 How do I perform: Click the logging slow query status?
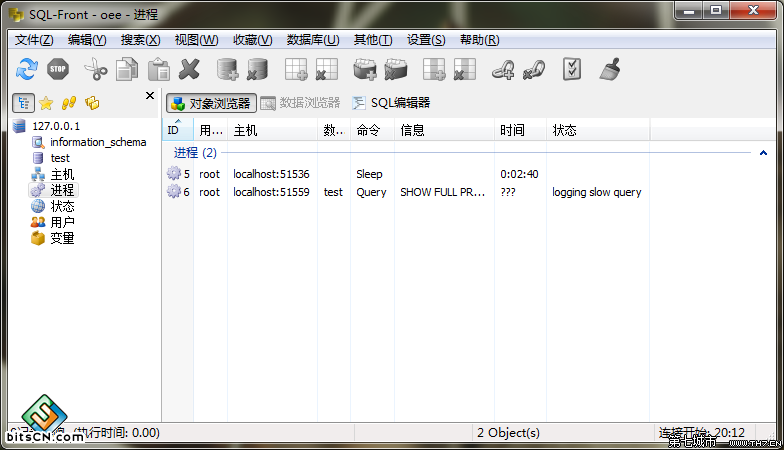[x=596, y=192]
